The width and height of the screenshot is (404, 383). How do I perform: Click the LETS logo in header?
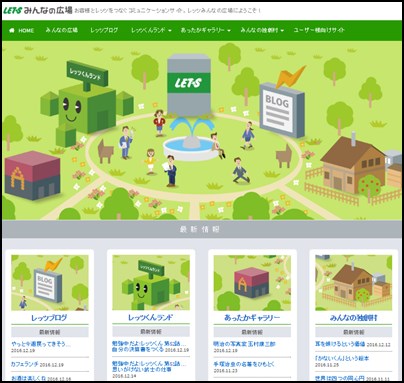coord(12,10)
